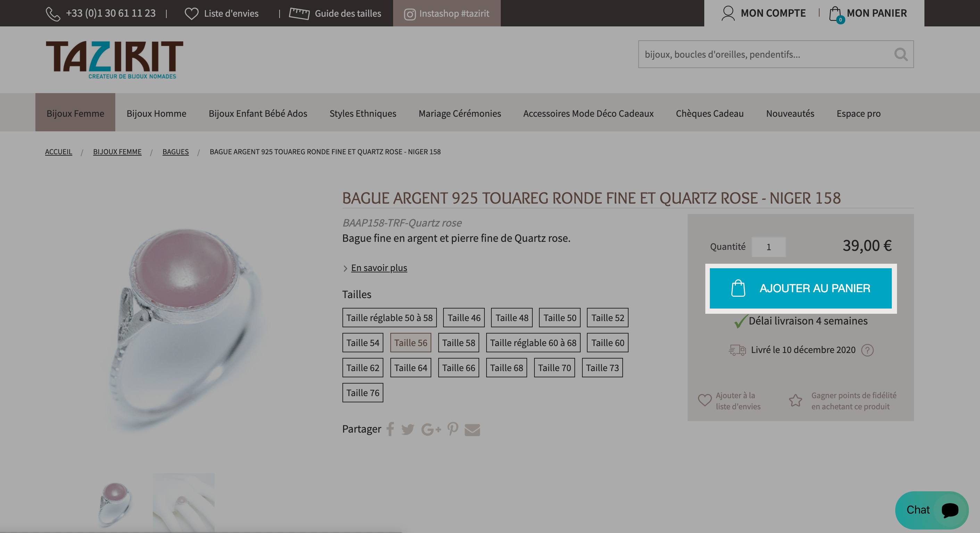Go to BAGUES breadcrumb
Viewport: 980px width, 533px height.
175,151
